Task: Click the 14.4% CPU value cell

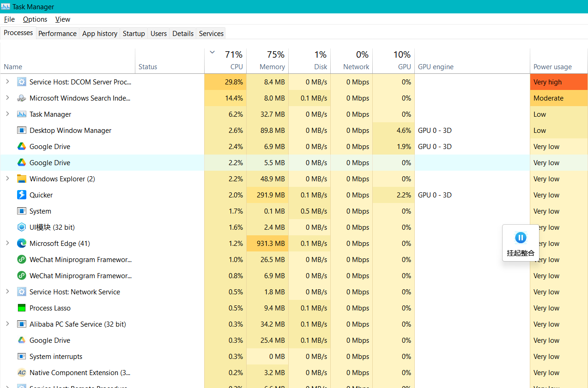Action: [x=225, y=98]
